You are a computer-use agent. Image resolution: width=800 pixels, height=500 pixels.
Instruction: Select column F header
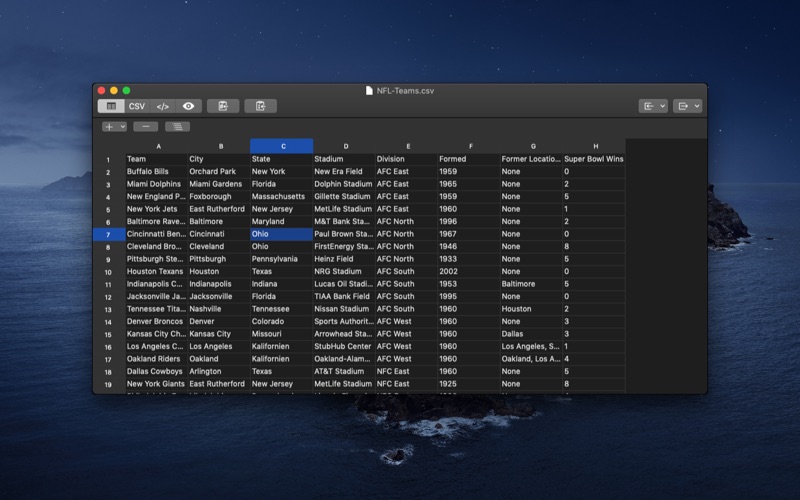pos(470,146)
